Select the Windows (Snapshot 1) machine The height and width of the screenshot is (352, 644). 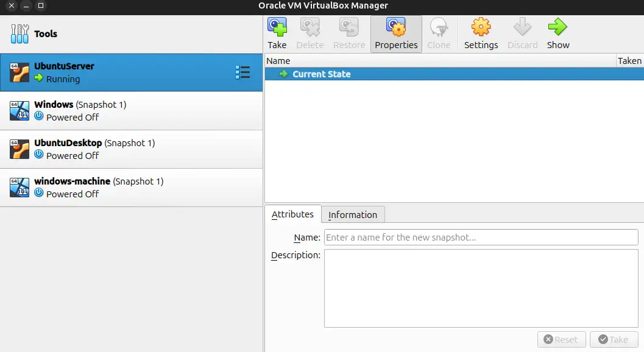[x=132, y=111]
